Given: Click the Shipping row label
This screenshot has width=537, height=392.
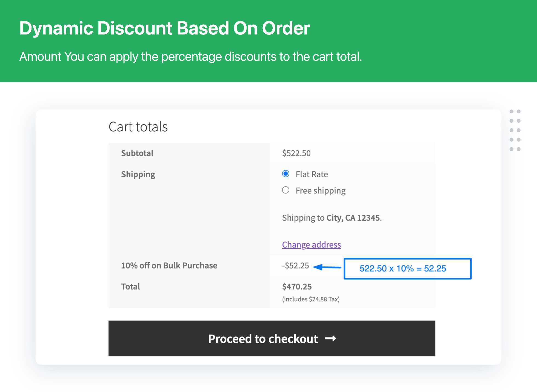Looking at the screenshot, I should click(x=138, y=174).
